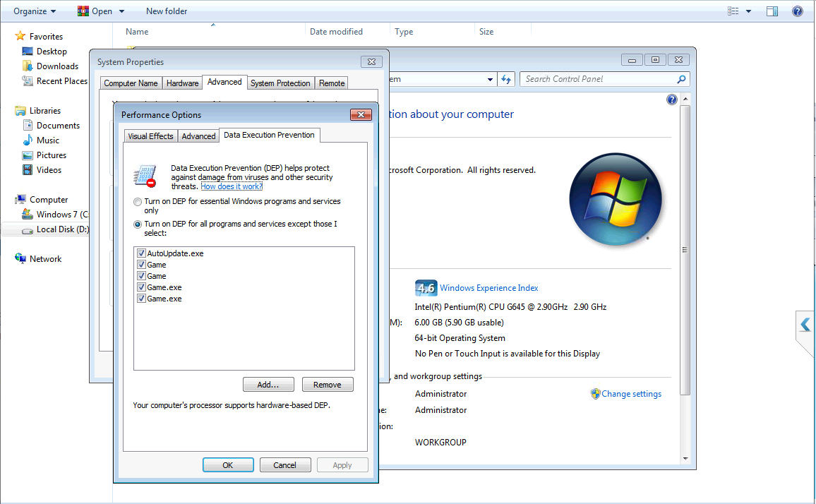The image size is (816, 504).
Task: Select the Music library icon
Action: pos(28,140)
